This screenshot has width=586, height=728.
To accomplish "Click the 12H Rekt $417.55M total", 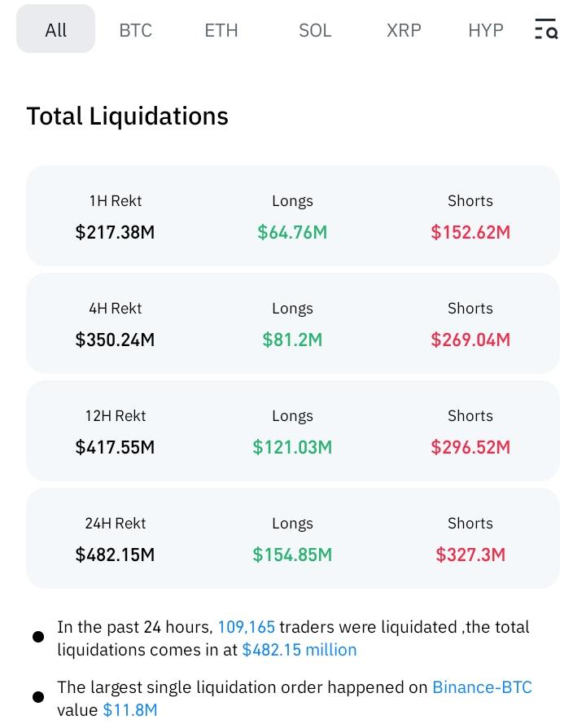I will tap(115, 447).
